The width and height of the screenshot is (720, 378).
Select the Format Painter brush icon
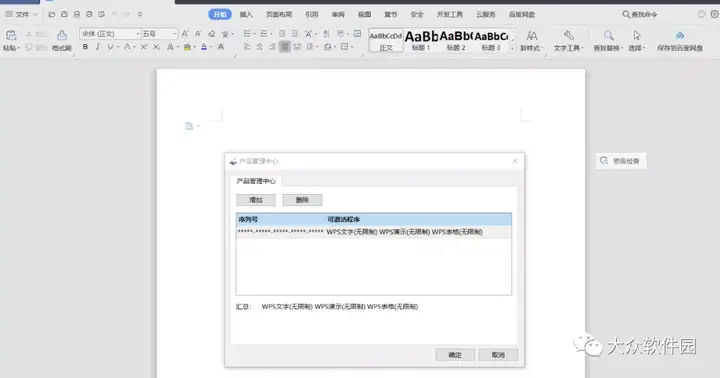(62, 35)
